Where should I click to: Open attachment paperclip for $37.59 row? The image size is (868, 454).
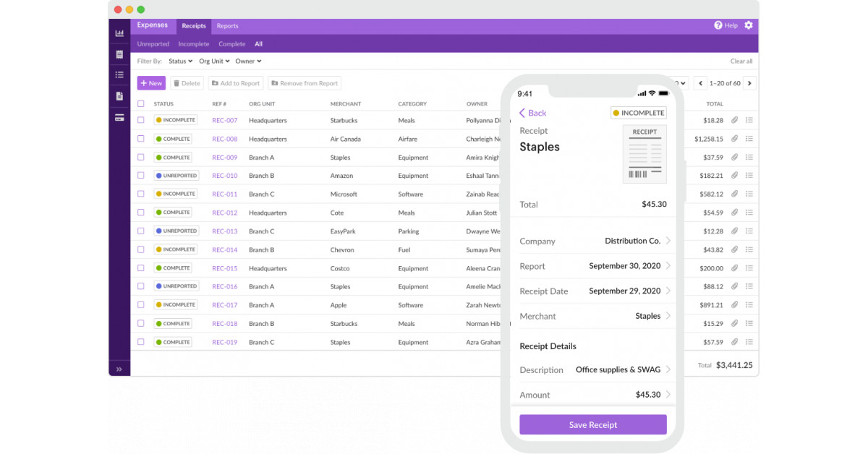(x=734, y=157)
